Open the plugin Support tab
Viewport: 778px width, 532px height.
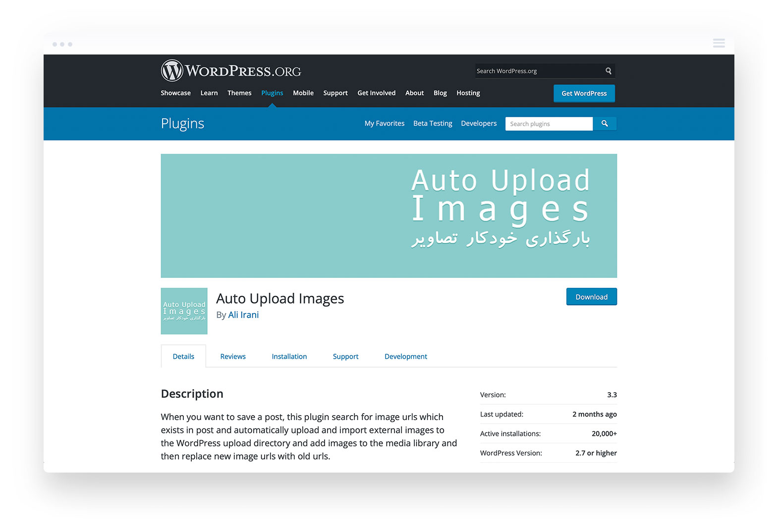click(x=345, y=357)
